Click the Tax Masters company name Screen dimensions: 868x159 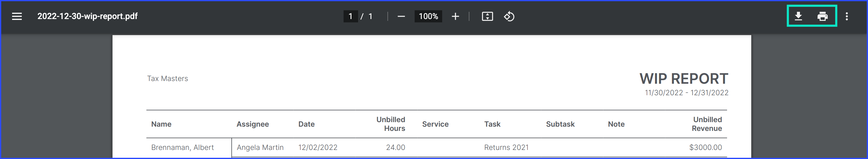coord(168,79)
